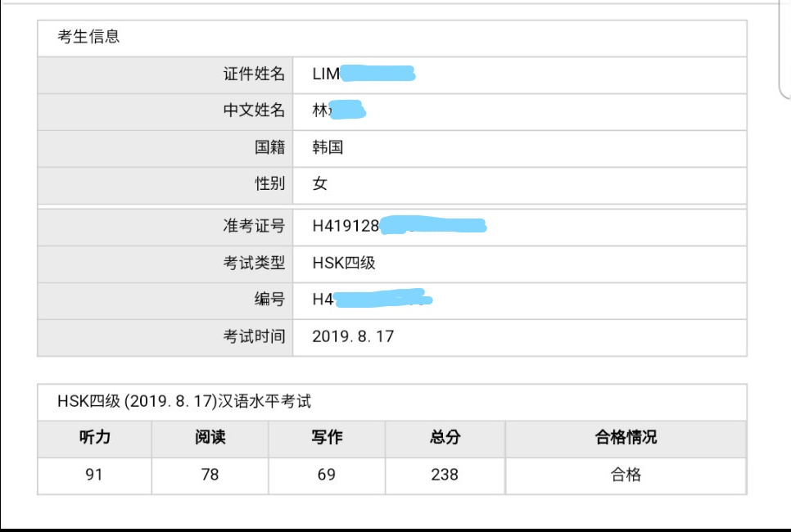Select the 编号 label cell
The width and height of the screenshot is (791, 532).
tap(269, 300)
